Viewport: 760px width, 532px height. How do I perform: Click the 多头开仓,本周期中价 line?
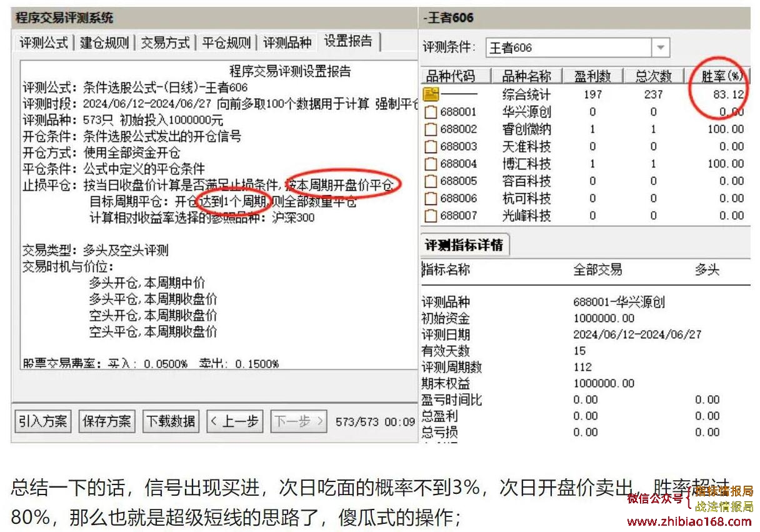[147, 283]
